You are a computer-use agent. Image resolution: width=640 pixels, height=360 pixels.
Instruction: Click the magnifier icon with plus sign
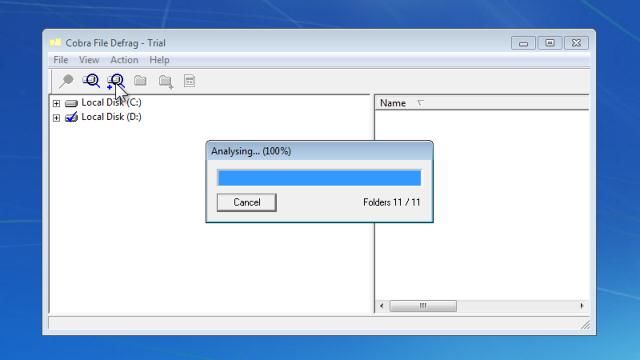[x=116, y=81]
